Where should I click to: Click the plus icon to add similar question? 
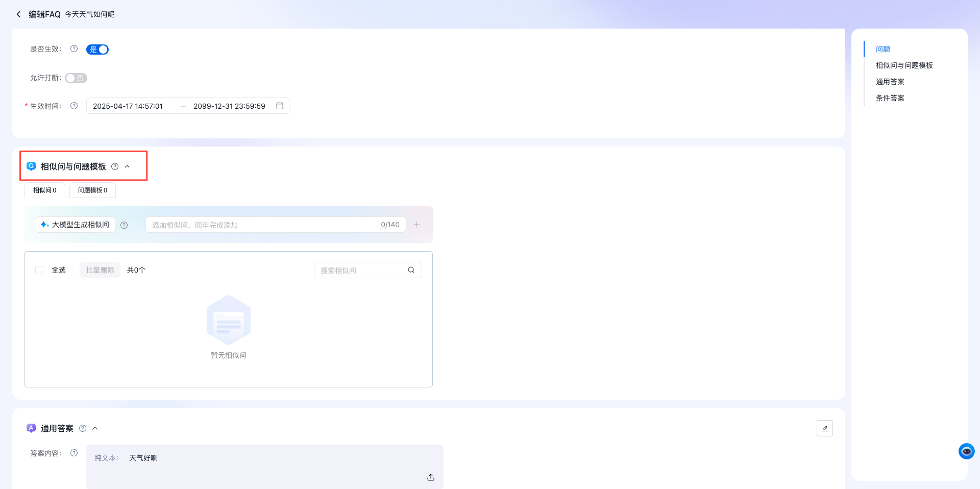click(416, 225)
